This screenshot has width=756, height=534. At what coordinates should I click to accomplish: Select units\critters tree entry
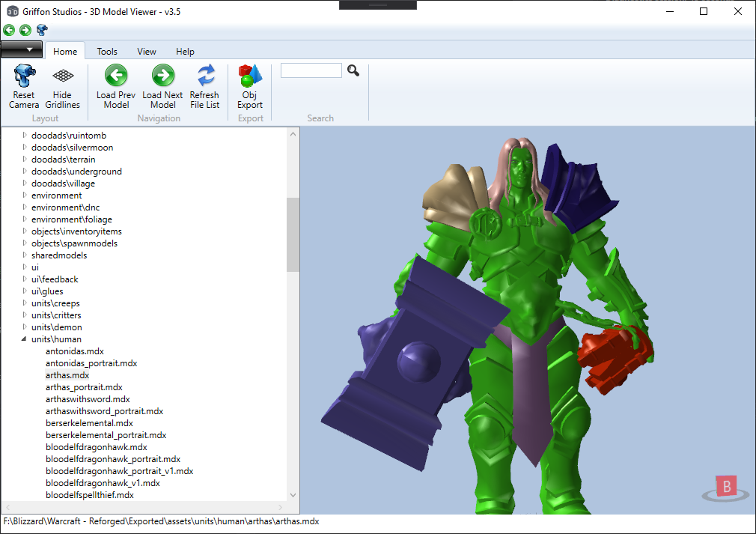pos(56,315)
